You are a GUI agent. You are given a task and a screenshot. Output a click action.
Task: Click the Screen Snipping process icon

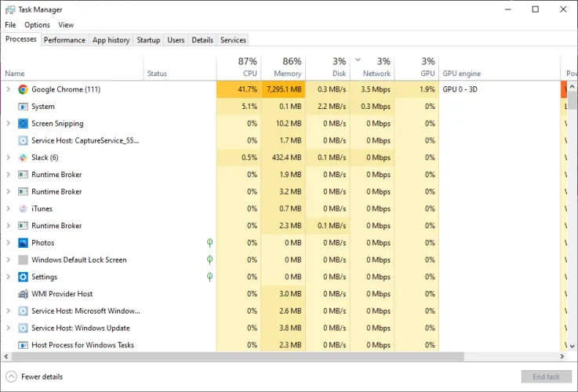23,124
